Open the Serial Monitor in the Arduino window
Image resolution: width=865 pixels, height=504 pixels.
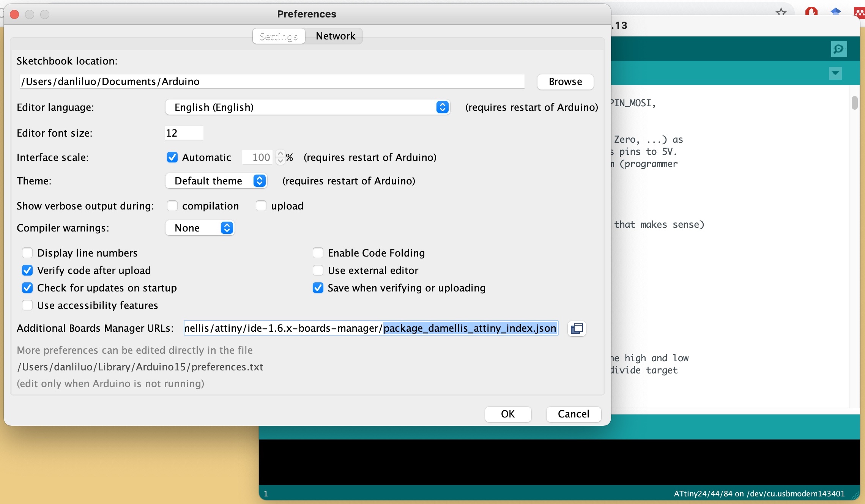[839, 49]
